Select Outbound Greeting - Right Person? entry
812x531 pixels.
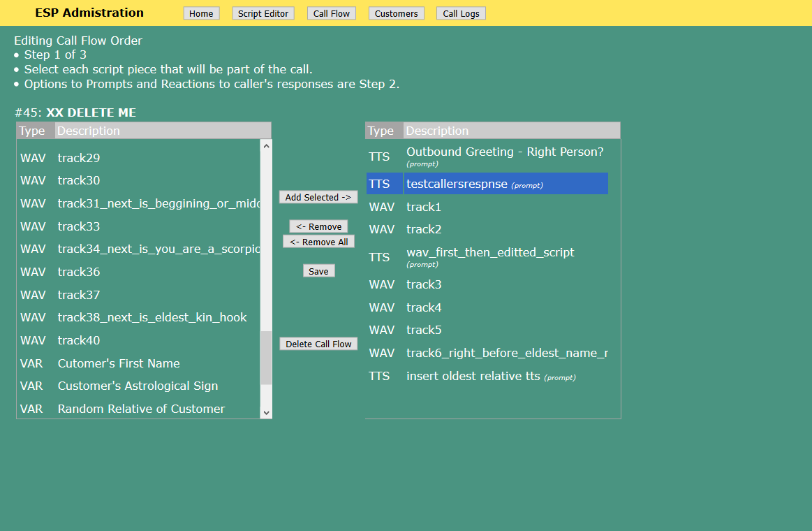[x=504, y=152]
